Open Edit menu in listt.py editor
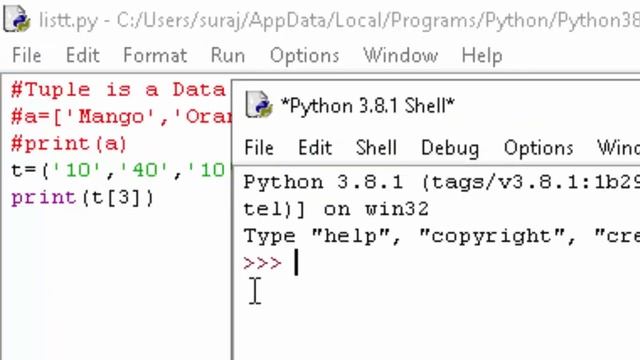 [x=82, y=55]
